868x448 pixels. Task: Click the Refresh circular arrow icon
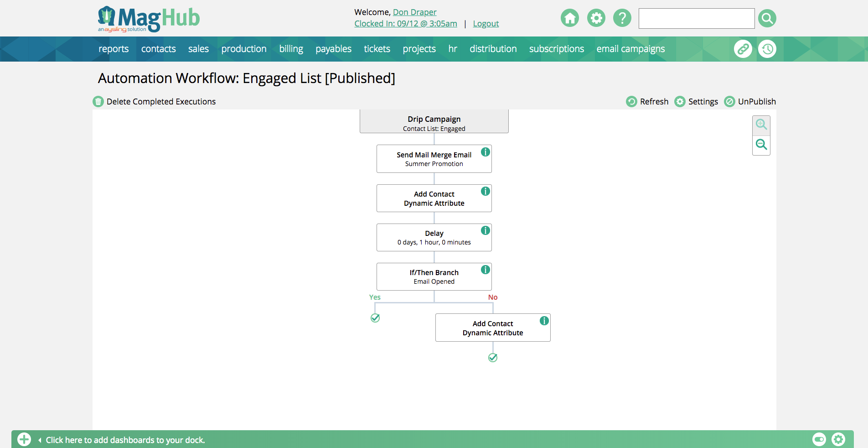pyautogui.click(x=631, y=101)
